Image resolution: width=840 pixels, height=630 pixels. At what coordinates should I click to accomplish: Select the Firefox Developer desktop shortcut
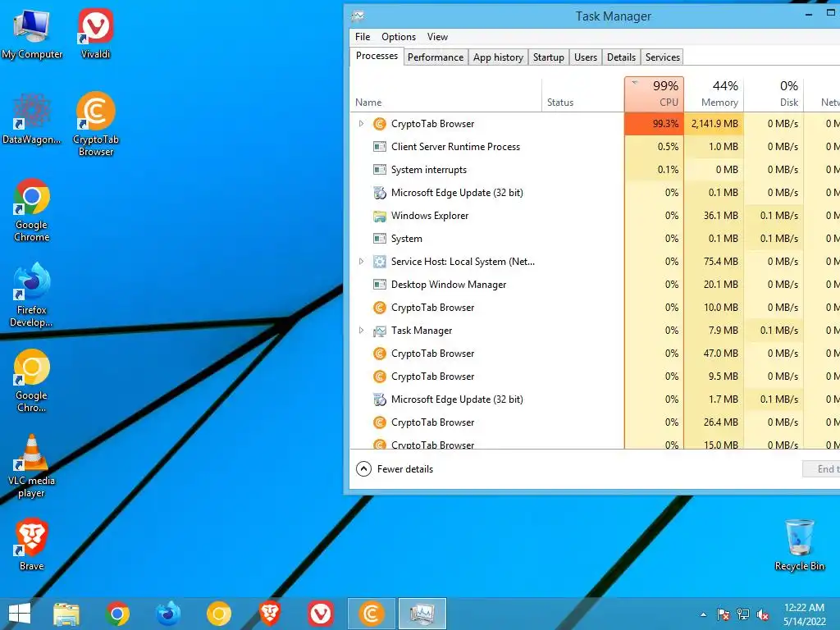32,294
